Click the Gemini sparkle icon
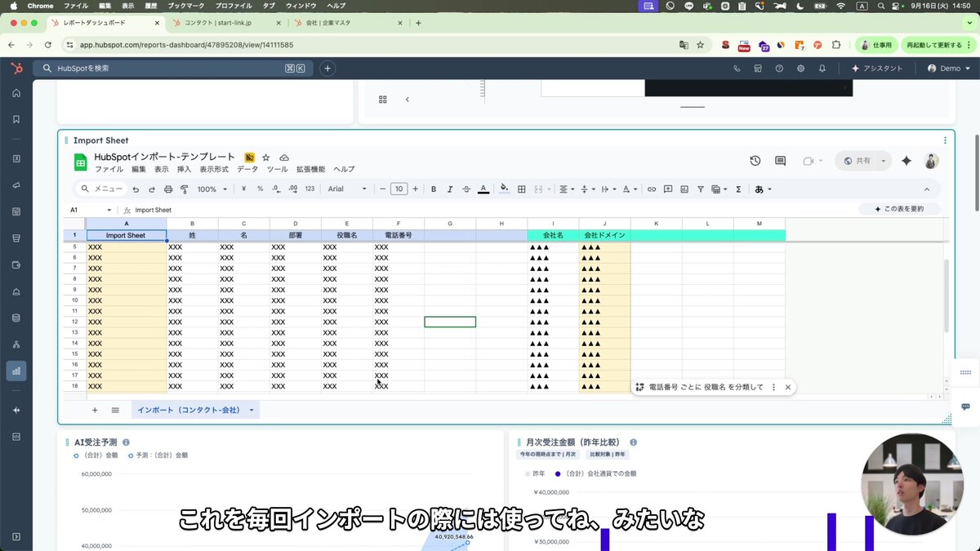The image size is (980, 551). point(906,161)
